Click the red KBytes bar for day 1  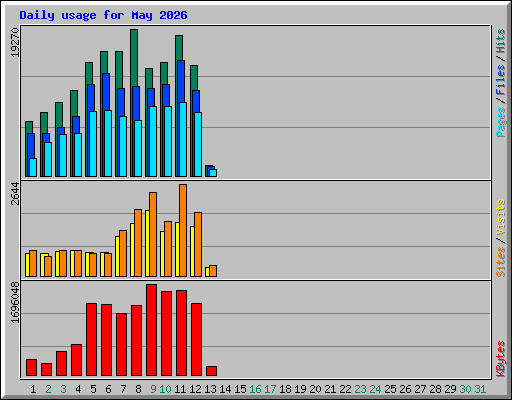click(x=31, y=368)
